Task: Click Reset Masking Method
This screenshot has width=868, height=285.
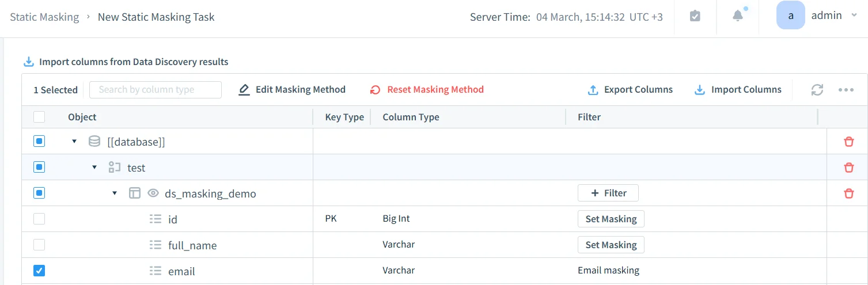Action: [427, 89]
